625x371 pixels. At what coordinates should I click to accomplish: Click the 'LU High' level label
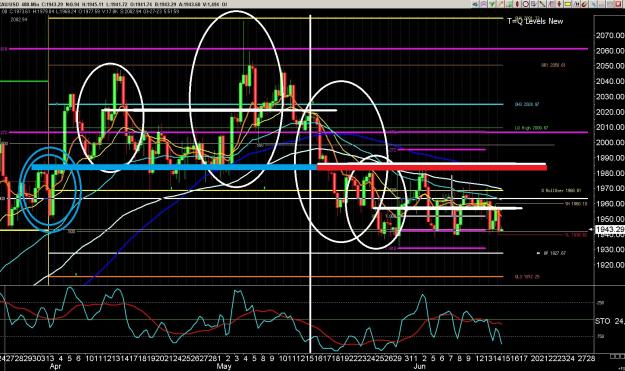tap(531, 128)
